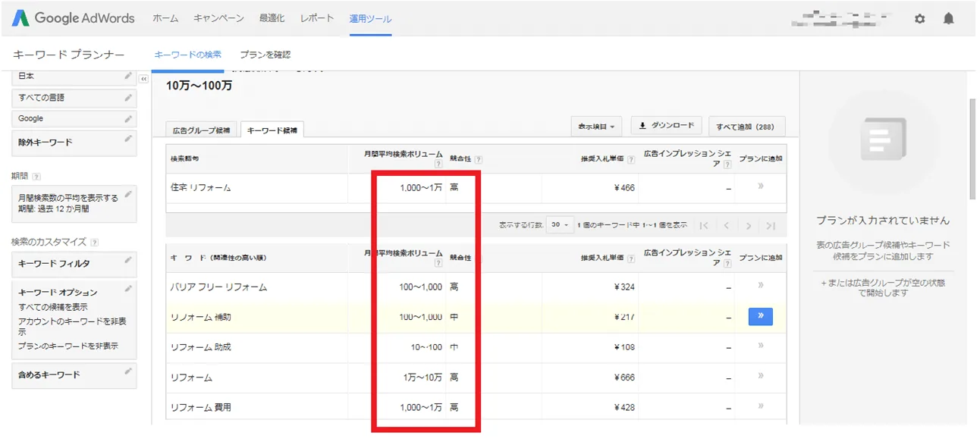Open the ホーム menu
The width and height of the screenshot is (980, 448).
[x=165, y=18]
